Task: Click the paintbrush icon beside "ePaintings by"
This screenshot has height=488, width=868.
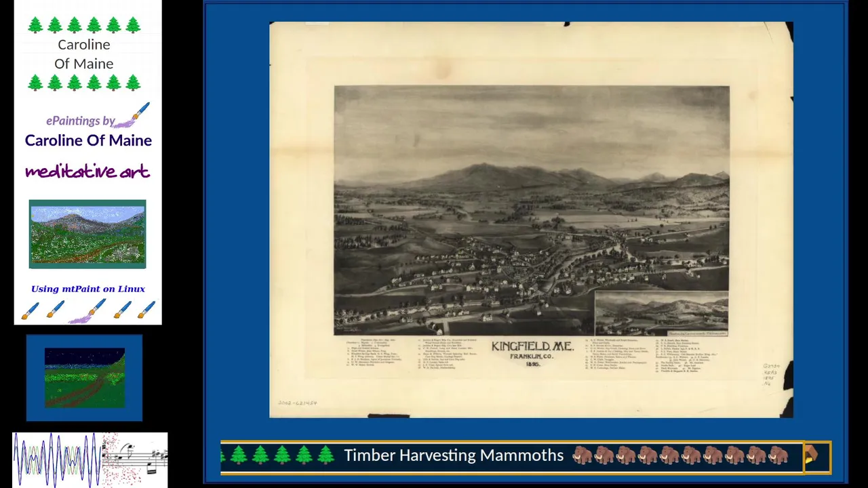Action: point(132,115)
